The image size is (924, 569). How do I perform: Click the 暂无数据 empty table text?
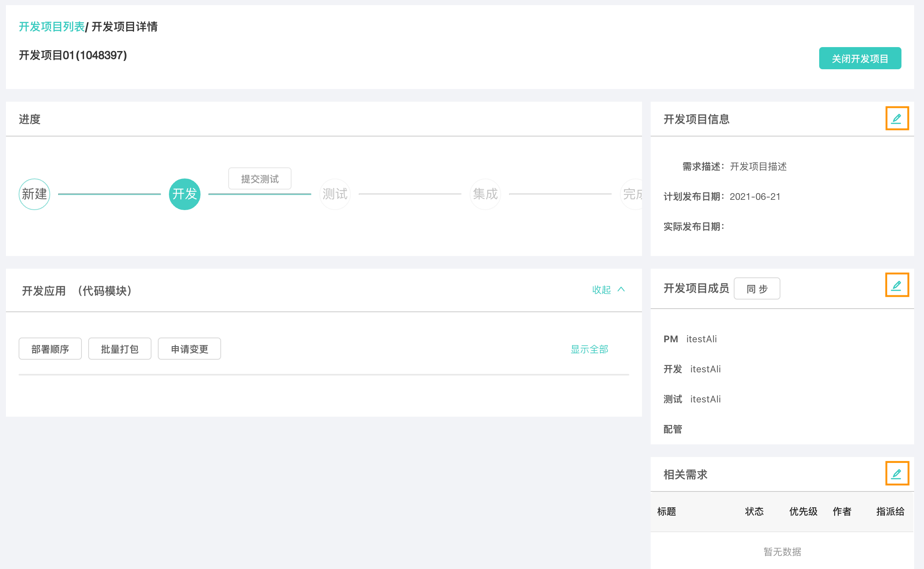click(x=782, y=552)
